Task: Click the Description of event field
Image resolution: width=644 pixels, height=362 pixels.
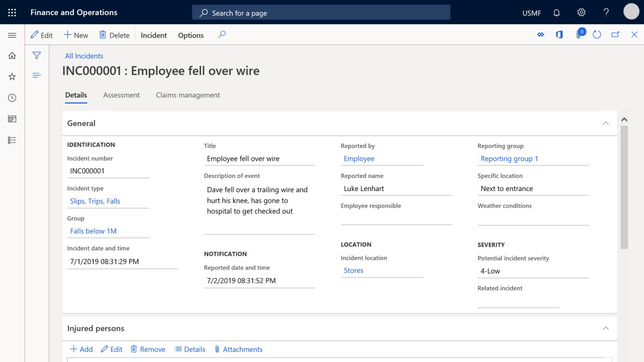Action: click(x=259, y=209)
